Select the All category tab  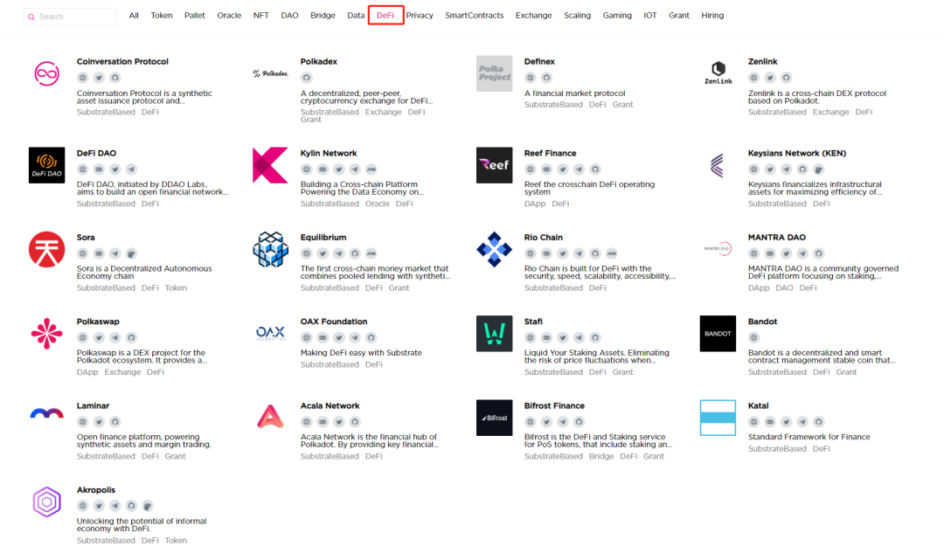coord(134,16)
